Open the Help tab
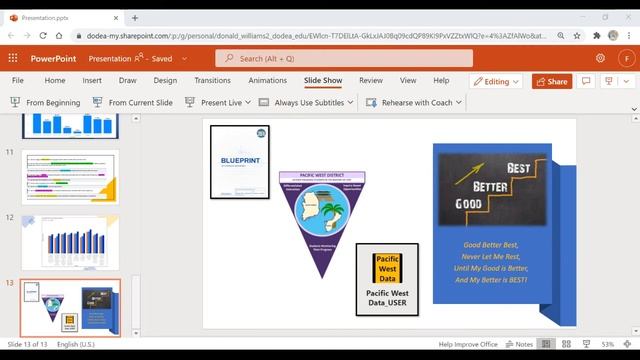The image size is (640, 360). coord(441,80)
